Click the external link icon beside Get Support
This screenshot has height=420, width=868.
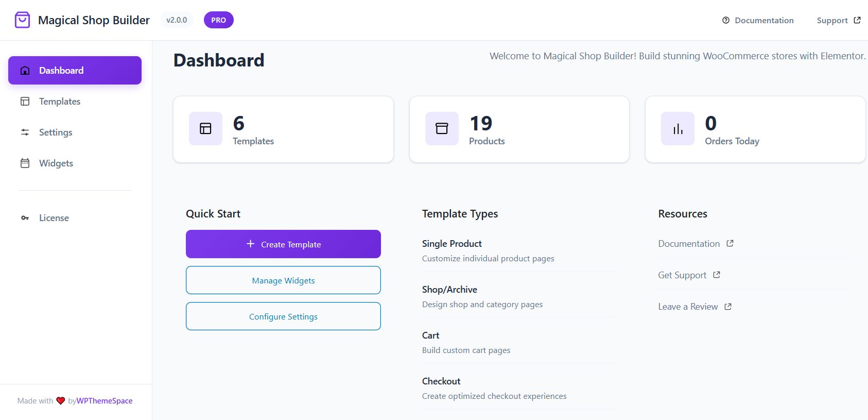717,275
